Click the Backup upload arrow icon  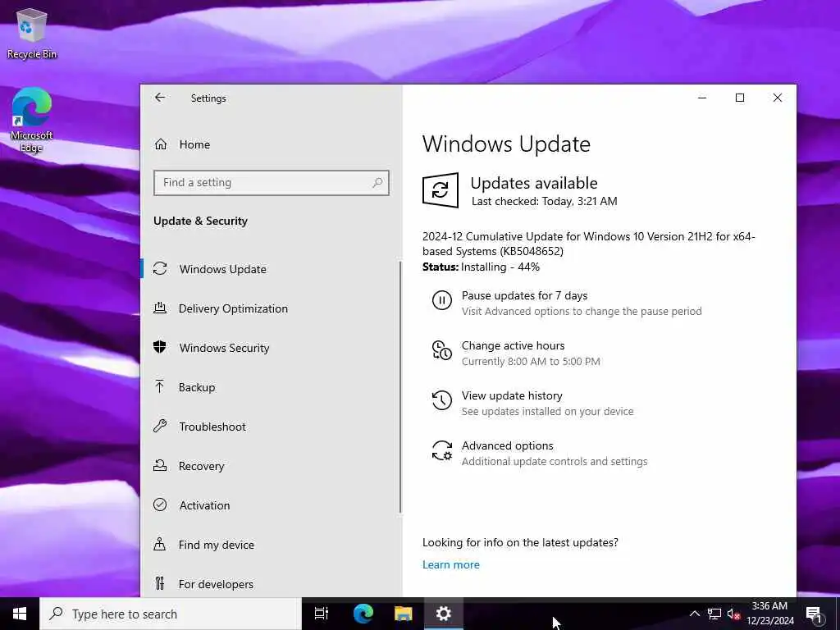coord(160,386)
